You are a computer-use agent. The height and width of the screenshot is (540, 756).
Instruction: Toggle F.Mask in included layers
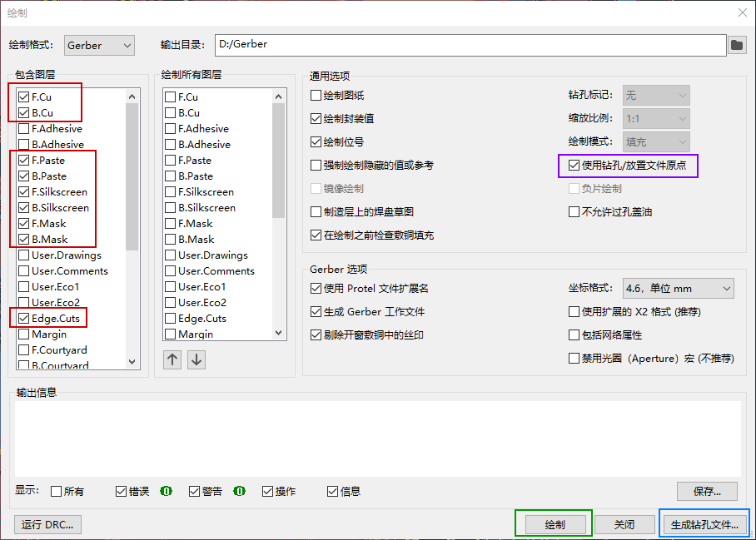coord(23,224)
